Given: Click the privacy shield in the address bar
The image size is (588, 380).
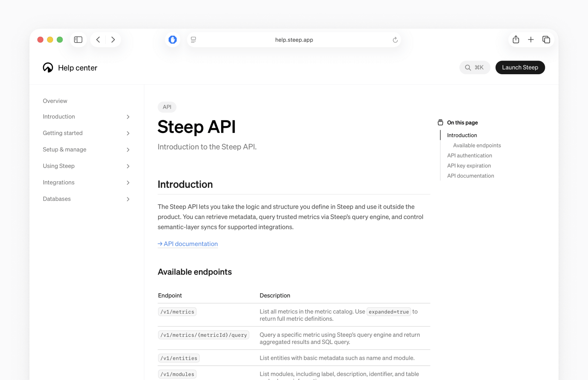Looking at the screenshot, I should pos(172,39).
